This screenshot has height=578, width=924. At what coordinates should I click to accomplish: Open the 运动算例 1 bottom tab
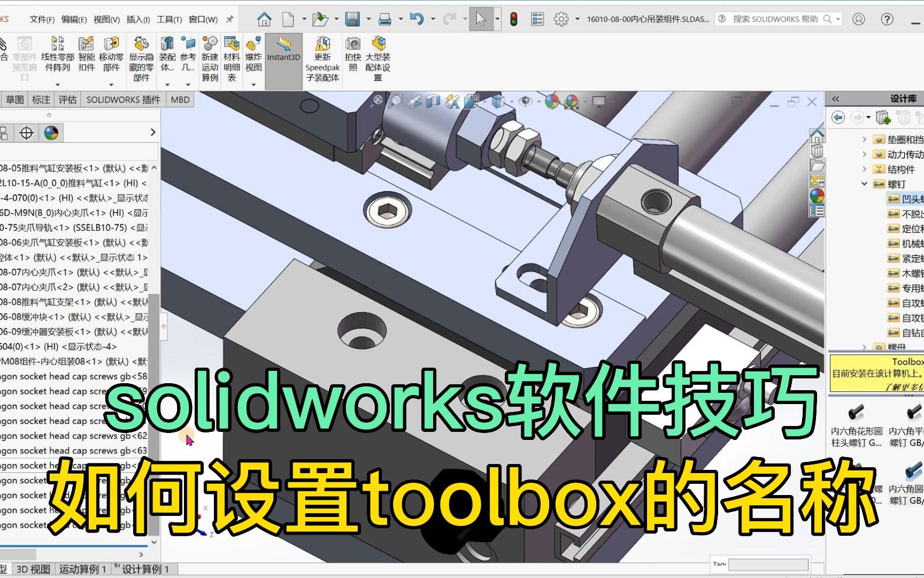pos(83,569)
